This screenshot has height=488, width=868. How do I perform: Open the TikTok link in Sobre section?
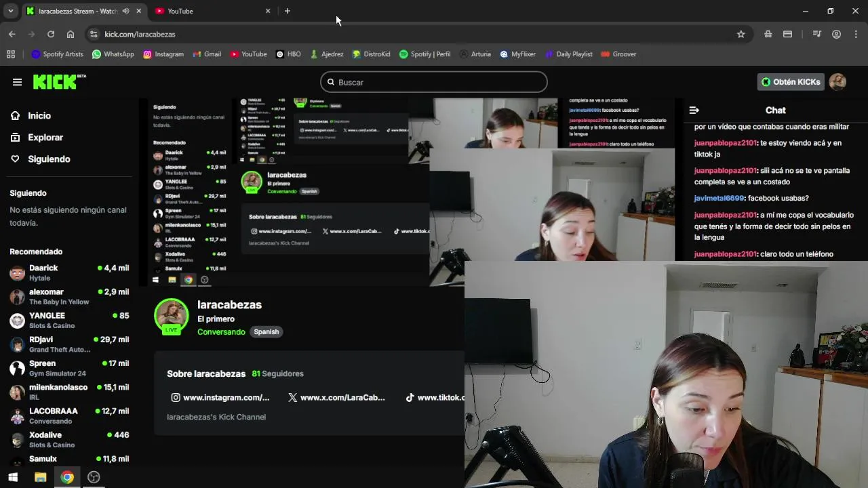(x=435, y=398)
